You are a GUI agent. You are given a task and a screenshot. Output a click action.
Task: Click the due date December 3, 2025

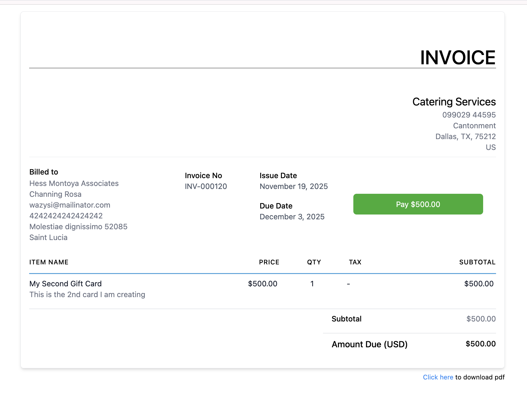pos(292,217)
